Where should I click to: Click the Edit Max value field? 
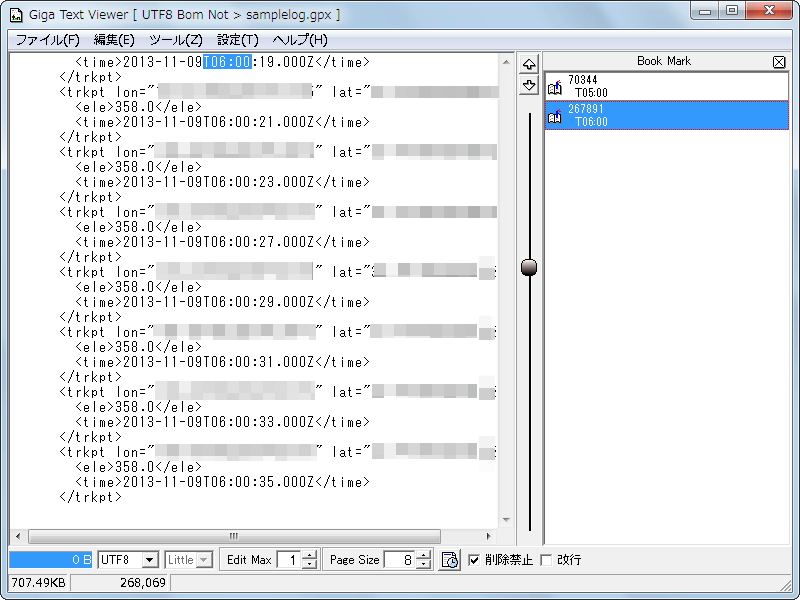coord(289,560)
